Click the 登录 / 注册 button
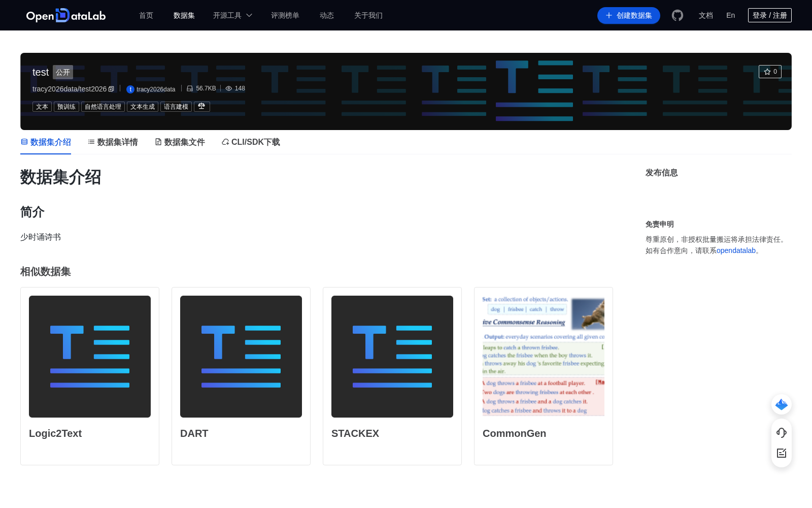 pyautogui.click(x=770, y=15)
